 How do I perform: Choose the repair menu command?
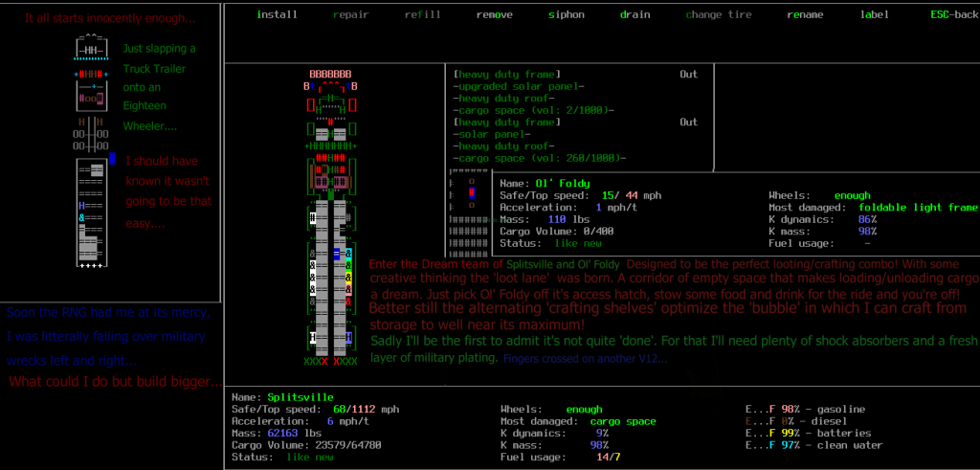349,15
